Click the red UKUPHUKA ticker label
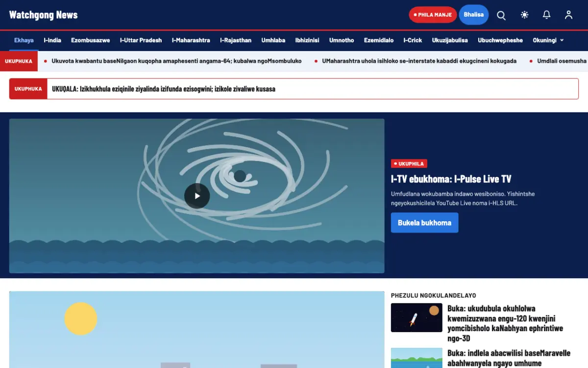 tap(19, 61)
